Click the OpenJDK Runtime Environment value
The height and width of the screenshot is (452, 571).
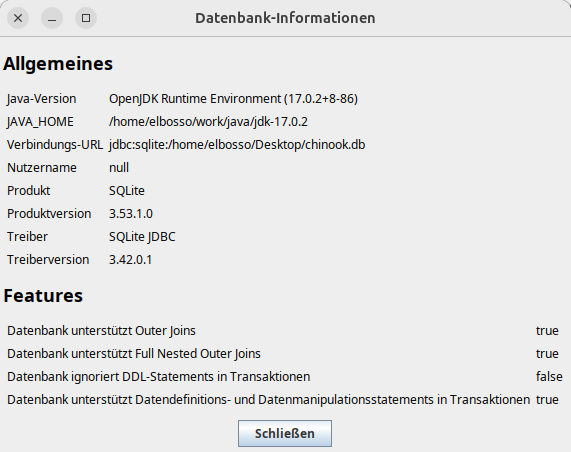pos(233,99)
